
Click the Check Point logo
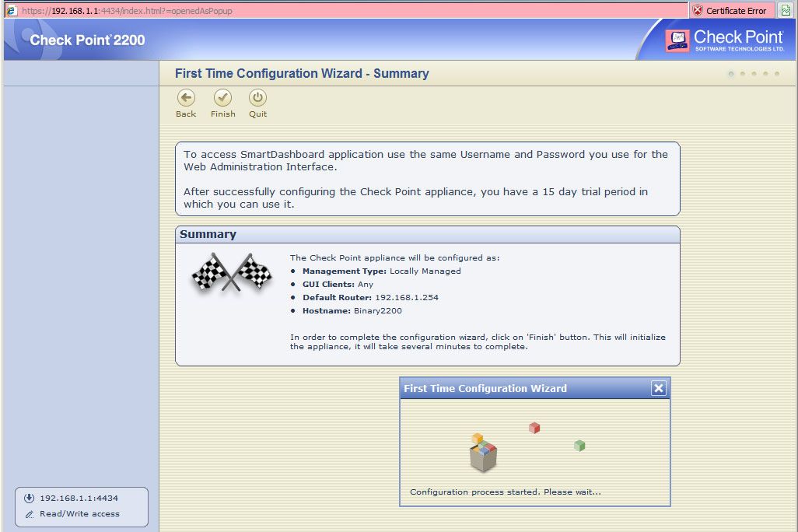[725, 40]
